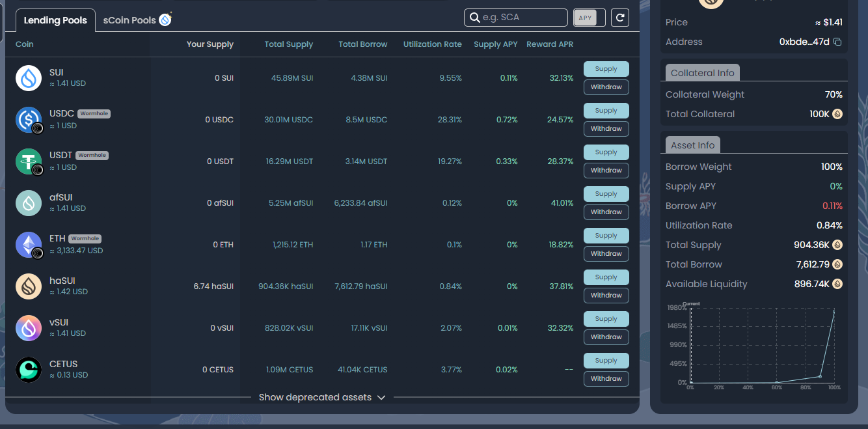Viewport: 868px width, 429px height.
Task: Click Withdraw in the ETH row
Action: [x=606, y=254]
